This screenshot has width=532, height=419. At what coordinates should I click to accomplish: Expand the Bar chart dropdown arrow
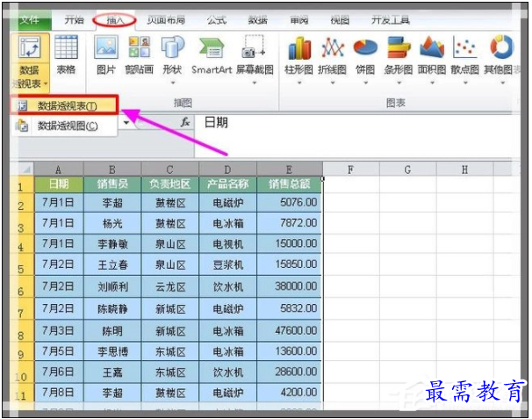(x=399, y=83)
